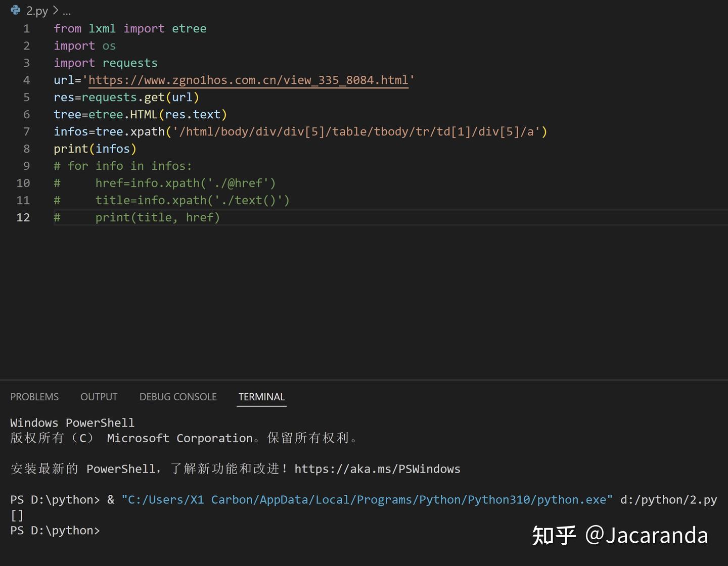Click the zgno1hos.com.cn URL on line 4
The height and width of the screenshot is (566, 728).
pyautogui.click(x=248, y=80)
